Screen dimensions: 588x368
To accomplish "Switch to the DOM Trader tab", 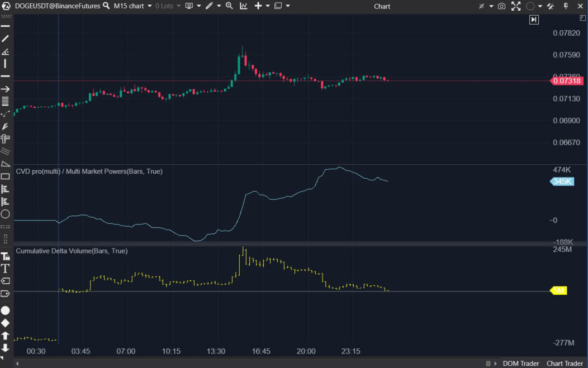I will tap(521, 364).
